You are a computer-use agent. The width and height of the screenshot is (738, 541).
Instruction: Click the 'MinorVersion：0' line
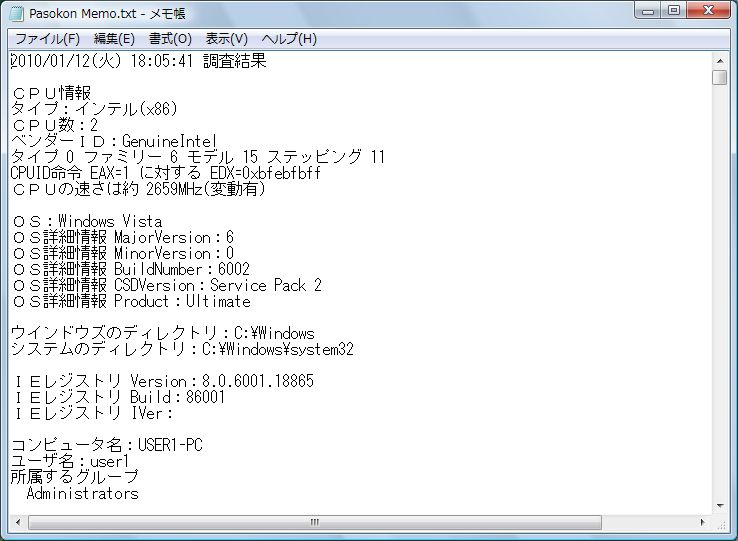pos(123,253)
